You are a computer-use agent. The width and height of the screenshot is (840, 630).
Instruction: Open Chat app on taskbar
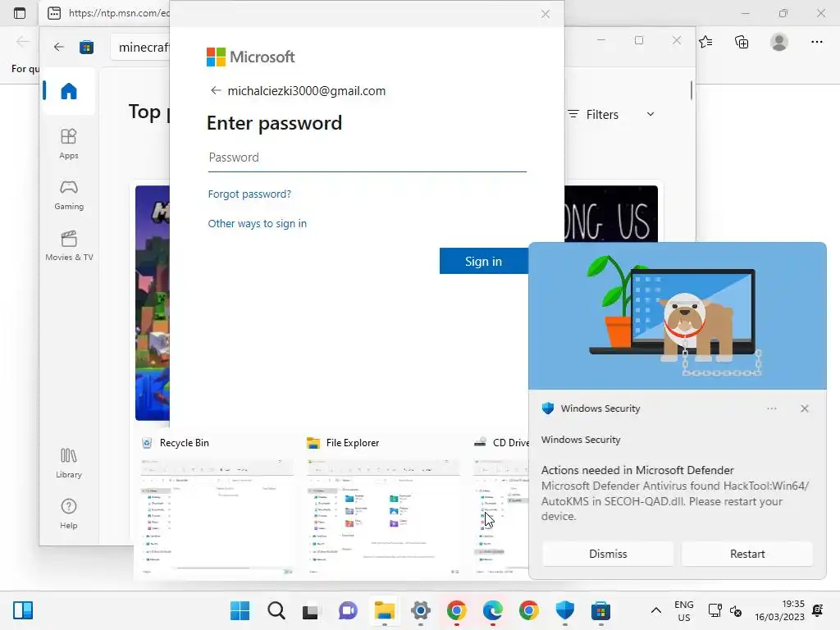tap(348, 610)
